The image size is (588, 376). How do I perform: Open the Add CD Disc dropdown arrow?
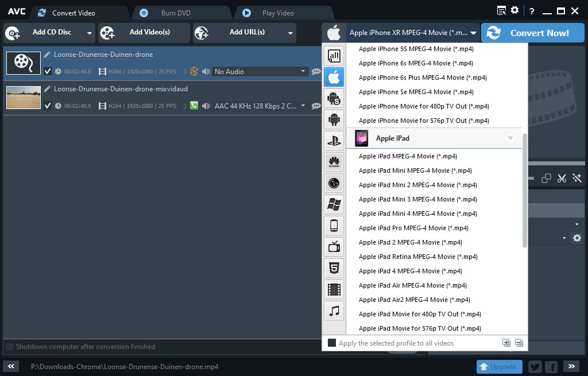[x=89, y=33]
